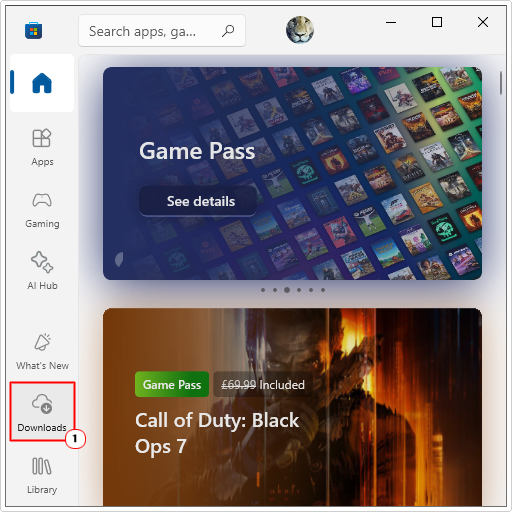
Task: Click the vertical scrollbar thumb
Action: 501,83
